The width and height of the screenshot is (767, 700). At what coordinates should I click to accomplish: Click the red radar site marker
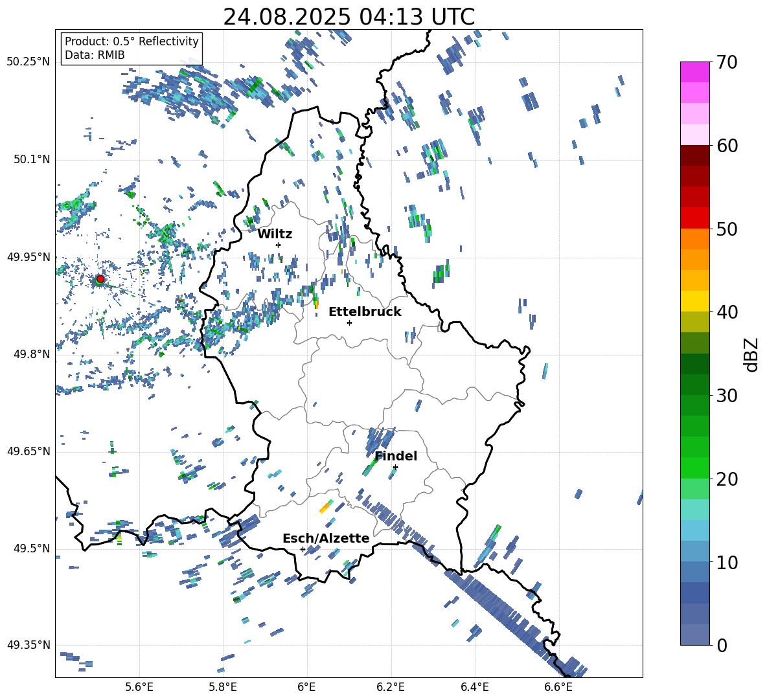(x=100, y=279)
